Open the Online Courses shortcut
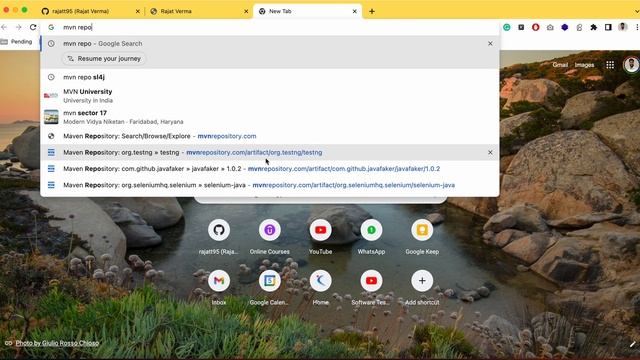Image resolution: width=640 pixels, height=360 pixels. [x=269, y=236]
